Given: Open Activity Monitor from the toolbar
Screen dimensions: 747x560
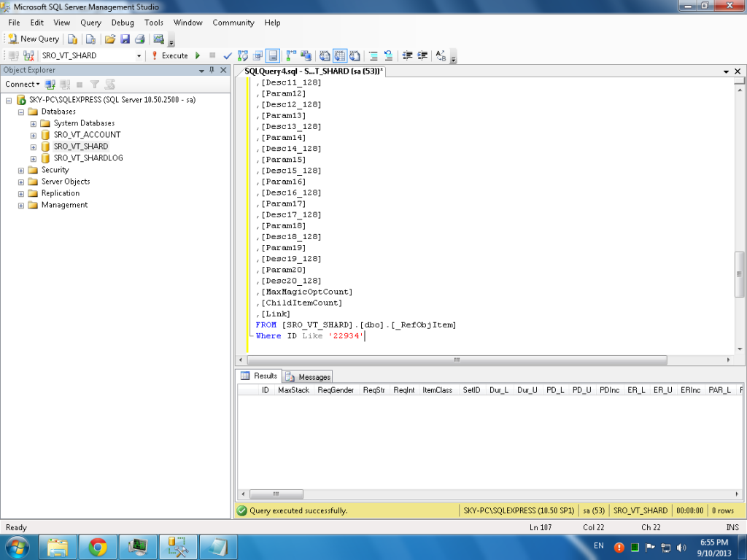Looking at the screenshot, I should (x=158, y=39).
